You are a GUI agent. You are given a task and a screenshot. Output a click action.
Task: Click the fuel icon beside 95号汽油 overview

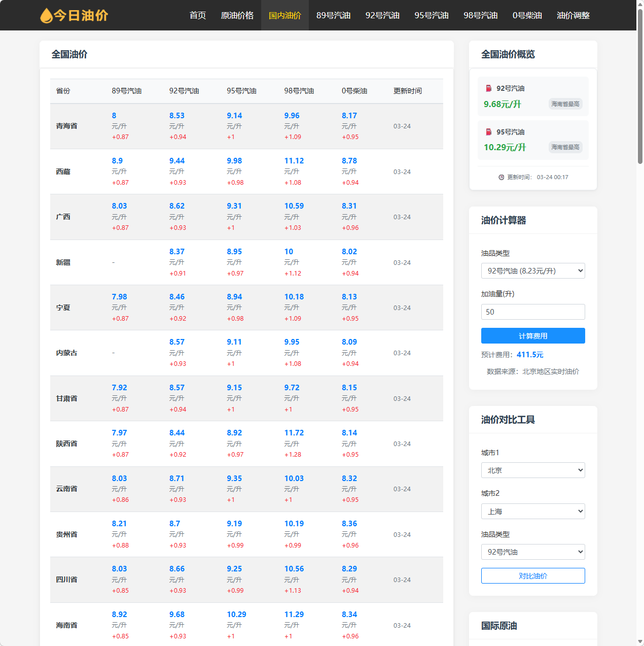[488, 132]
